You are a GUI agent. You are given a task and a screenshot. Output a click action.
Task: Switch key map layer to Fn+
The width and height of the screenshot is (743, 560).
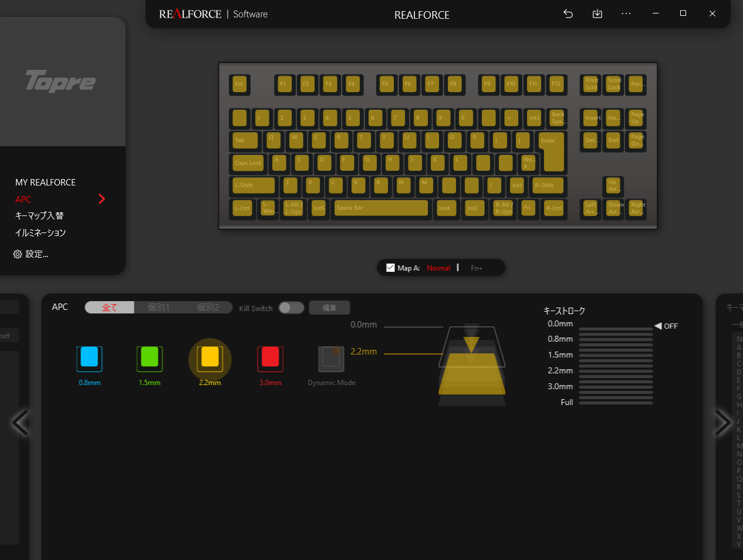(477, 268)
